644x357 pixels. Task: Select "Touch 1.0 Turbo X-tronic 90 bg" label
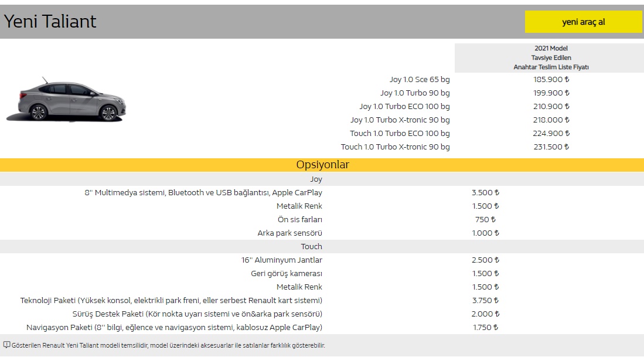(x=395, y=147)
